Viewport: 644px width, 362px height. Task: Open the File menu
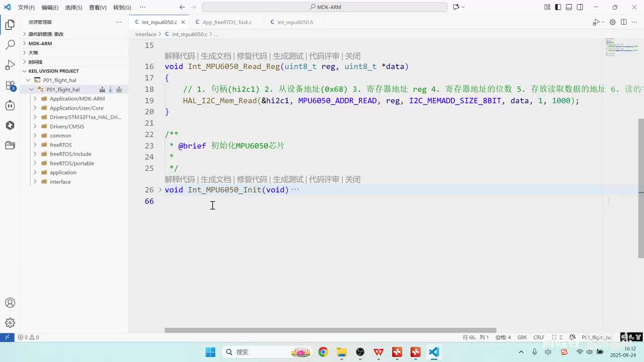tap(27, 8)
